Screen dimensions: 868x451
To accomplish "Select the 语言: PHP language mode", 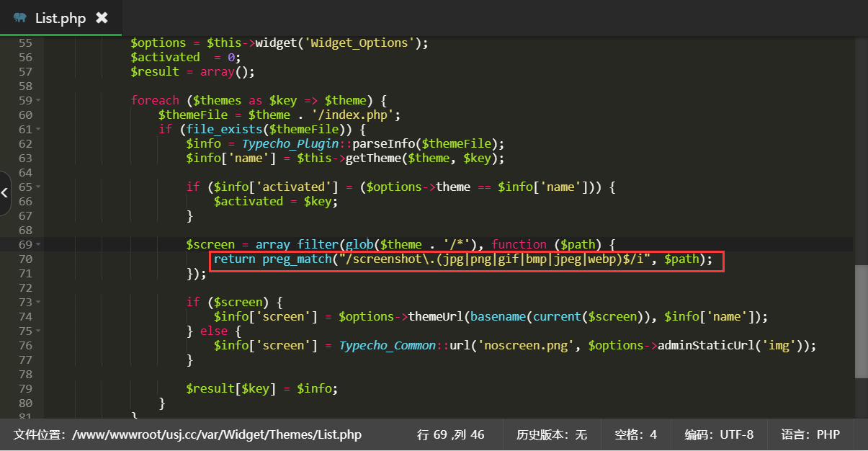I will coord(810,434).
